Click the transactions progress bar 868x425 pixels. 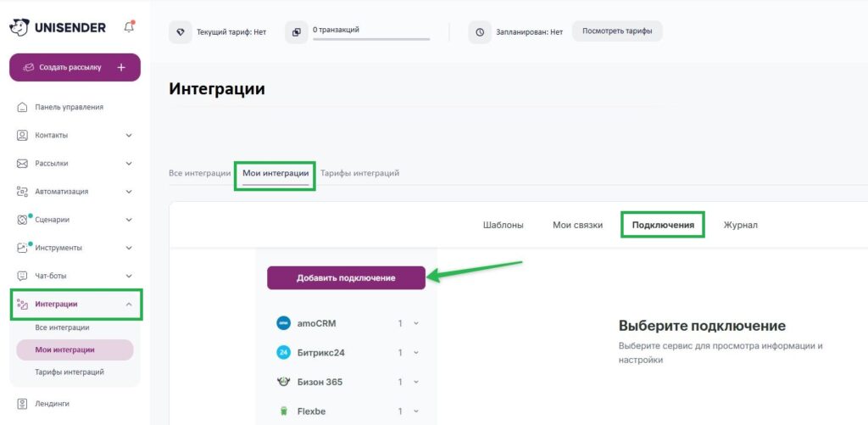click(x=370, y=38)
